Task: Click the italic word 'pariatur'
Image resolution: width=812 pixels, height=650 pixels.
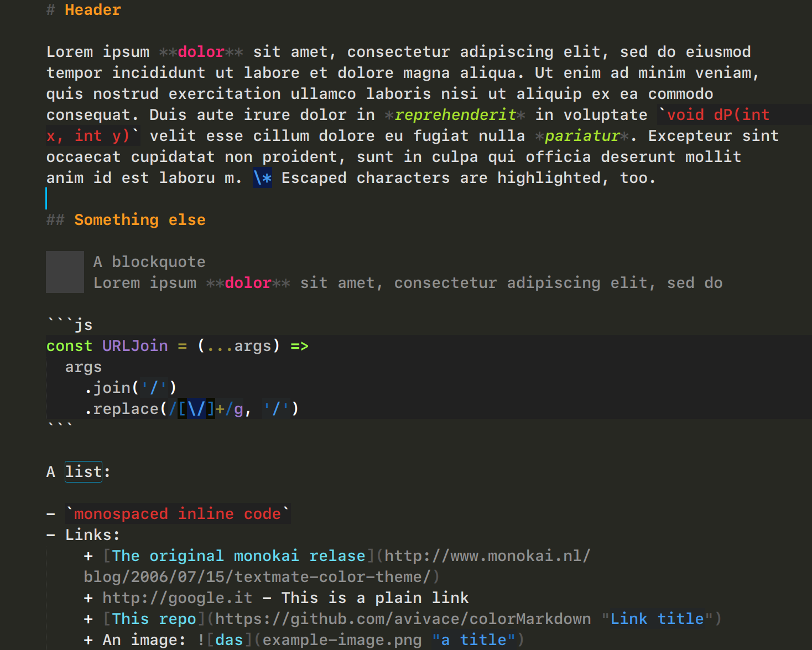Action: [582, 136]
